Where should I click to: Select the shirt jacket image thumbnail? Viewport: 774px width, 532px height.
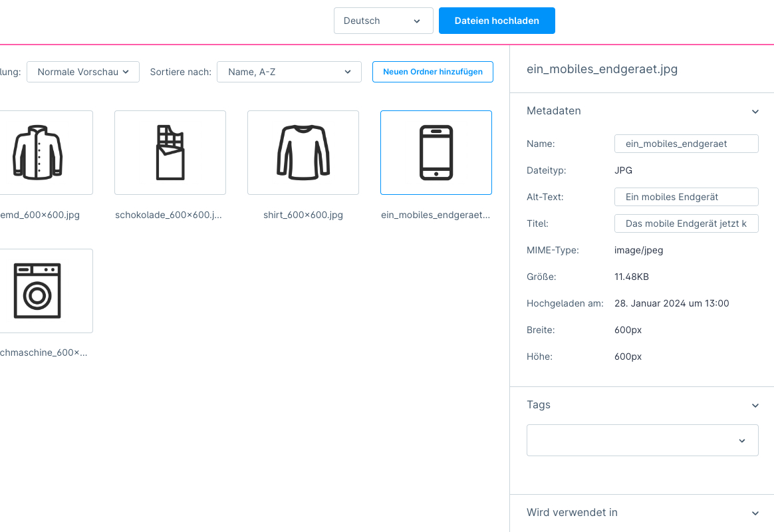coord(38,152)
